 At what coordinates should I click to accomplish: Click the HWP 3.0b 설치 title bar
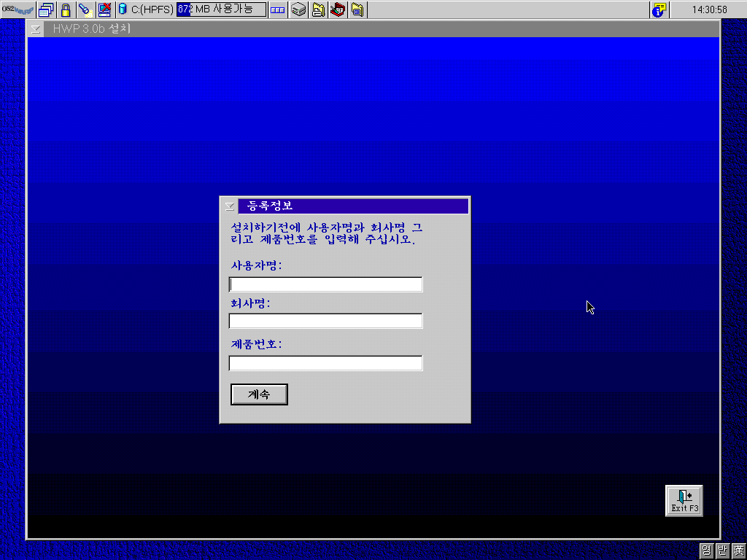[381, 29]
